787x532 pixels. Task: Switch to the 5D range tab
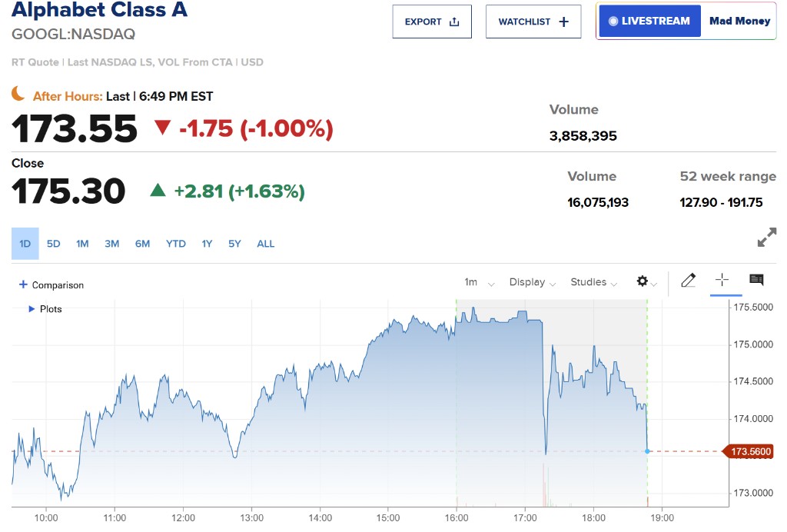click(x=53, y=244)
